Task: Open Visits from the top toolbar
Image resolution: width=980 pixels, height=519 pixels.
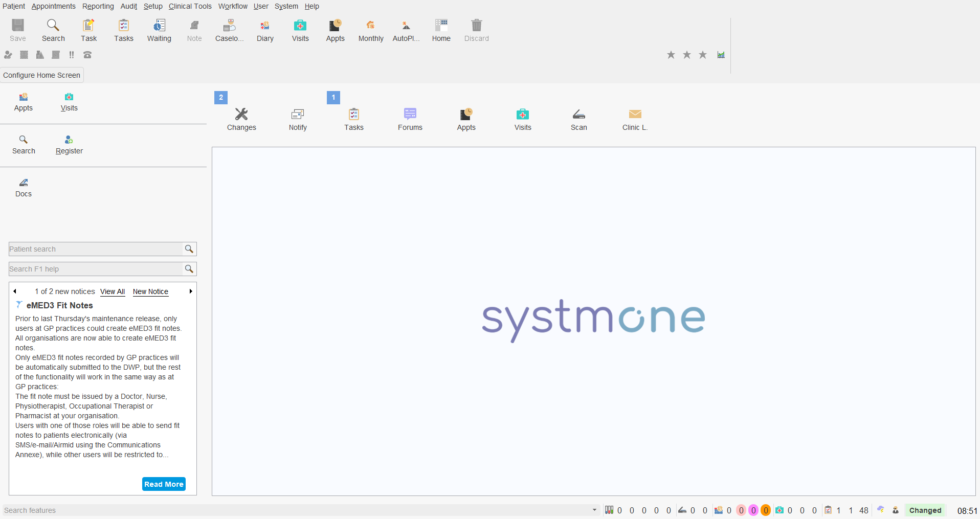Action: pos(300,31)
